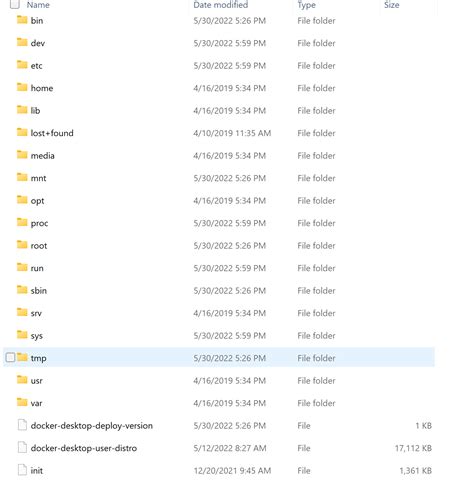474x482 pixels.
Task: Click the var folder icon
Action: point(22,403)
